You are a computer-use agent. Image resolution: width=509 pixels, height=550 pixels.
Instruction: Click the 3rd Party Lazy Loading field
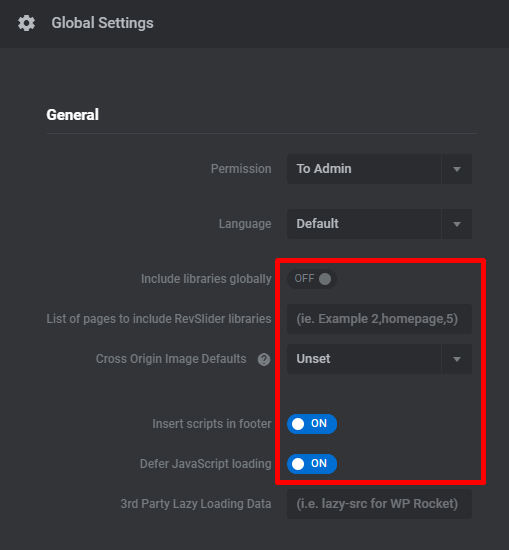coord(380,504)
